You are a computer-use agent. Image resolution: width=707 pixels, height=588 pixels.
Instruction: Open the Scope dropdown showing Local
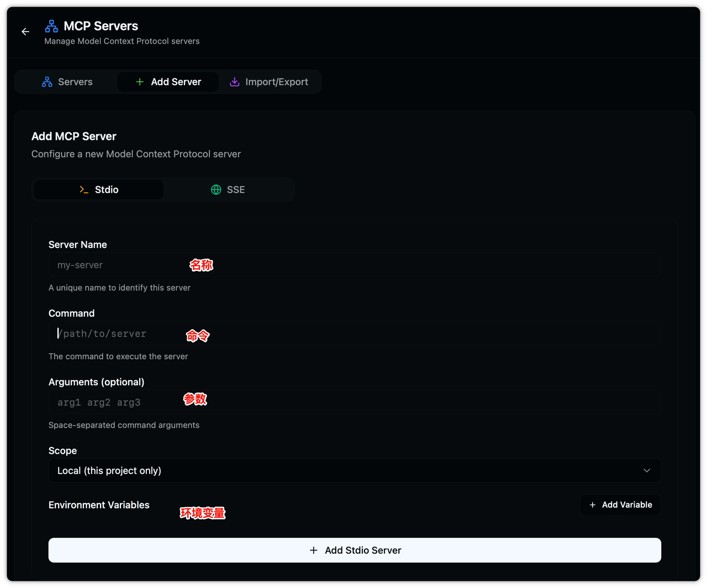click(x=354, y=471)
